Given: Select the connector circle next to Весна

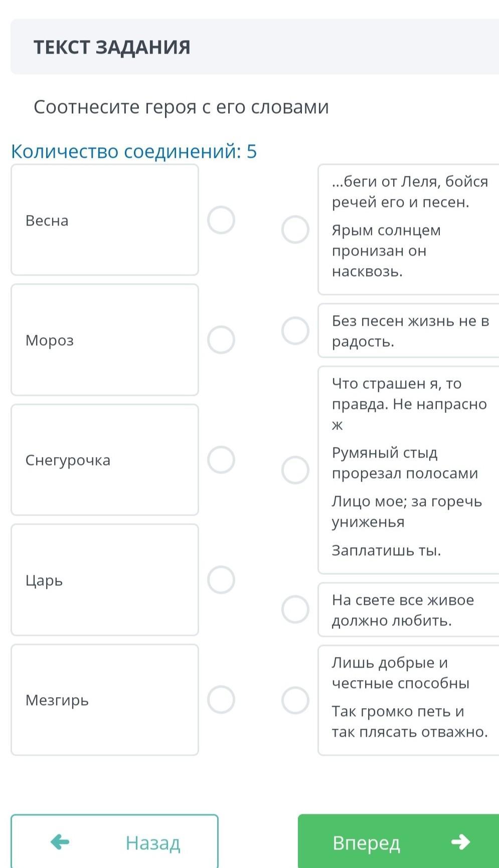Looking at the screenshot, I should click(221, 220).
